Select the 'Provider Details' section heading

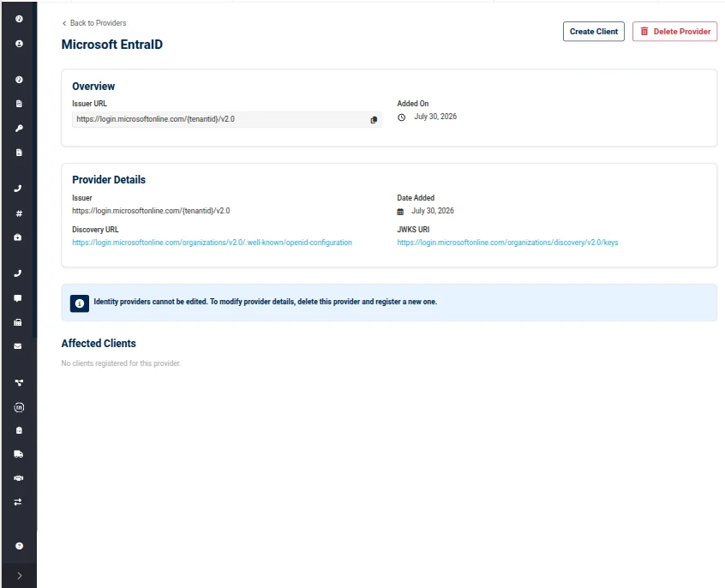109,179
